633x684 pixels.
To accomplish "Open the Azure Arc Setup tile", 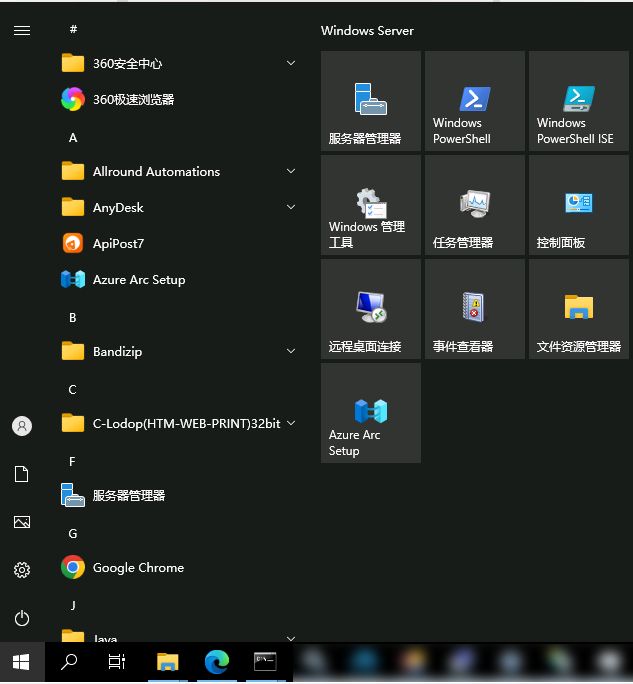I will (x=371, y=413).
